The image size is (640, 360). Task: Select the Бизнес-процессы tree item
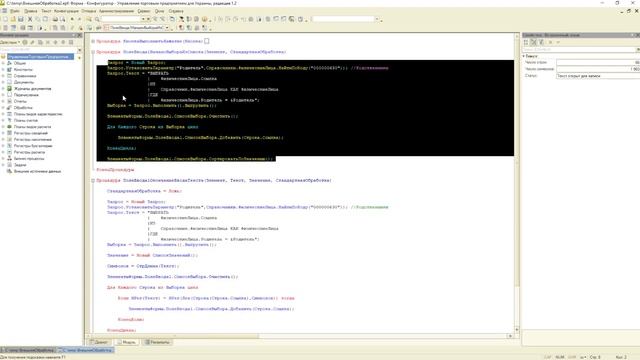tap(29, 158)
